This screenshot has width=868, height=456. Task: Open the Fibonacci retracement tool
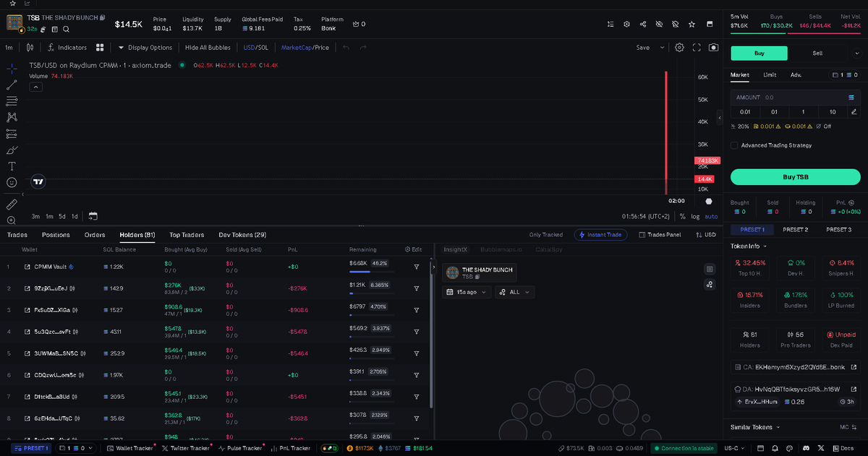(x=12, y=101)
